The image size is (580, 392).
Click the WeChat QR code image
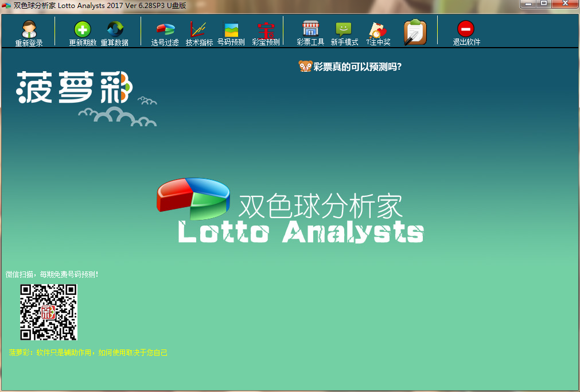(x=49, y=312)
